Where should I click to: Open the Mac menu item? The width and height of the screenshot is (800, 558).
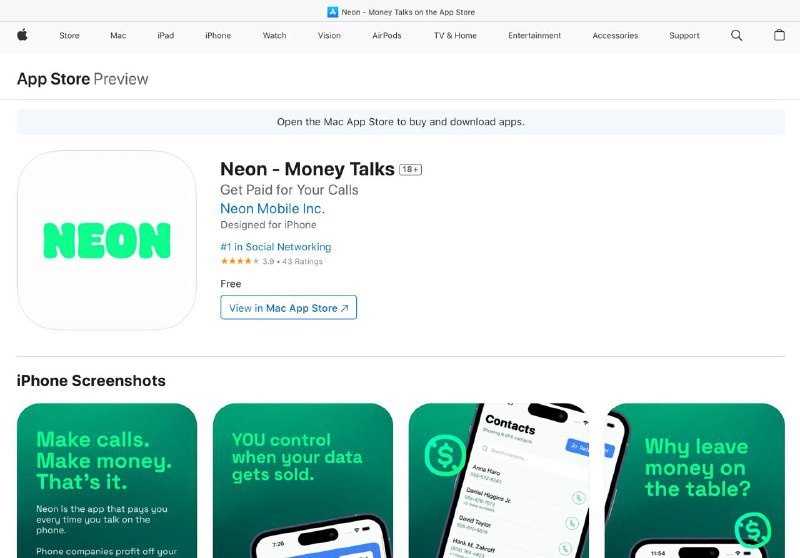coord(118,35)
